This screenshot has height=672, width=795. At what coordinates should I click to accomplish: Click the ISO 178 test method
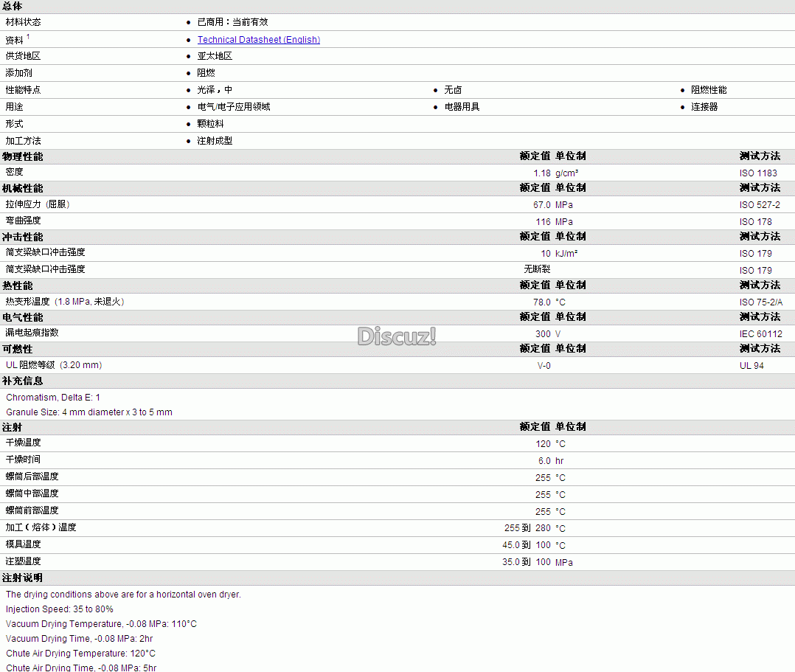pos(755,222)
